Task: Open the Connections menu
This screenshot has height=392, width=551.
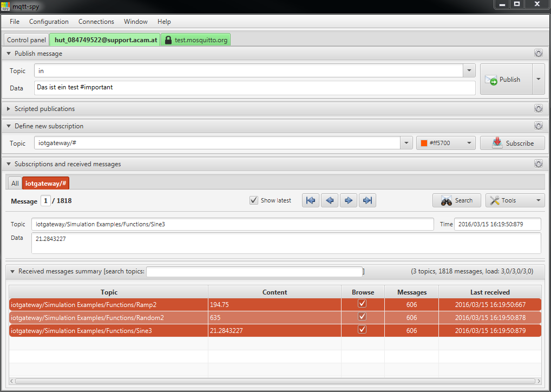Action: [x=96, y=22]
